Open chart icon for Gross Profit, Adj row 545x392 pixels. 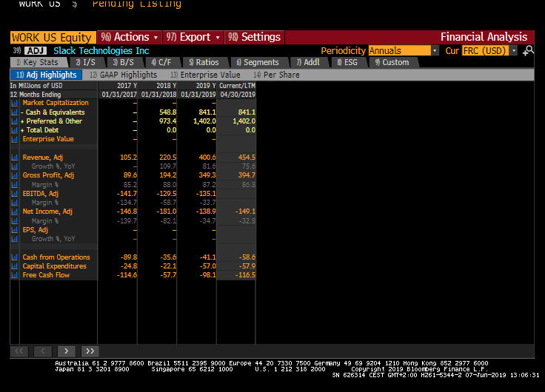[x=15, y=175]
